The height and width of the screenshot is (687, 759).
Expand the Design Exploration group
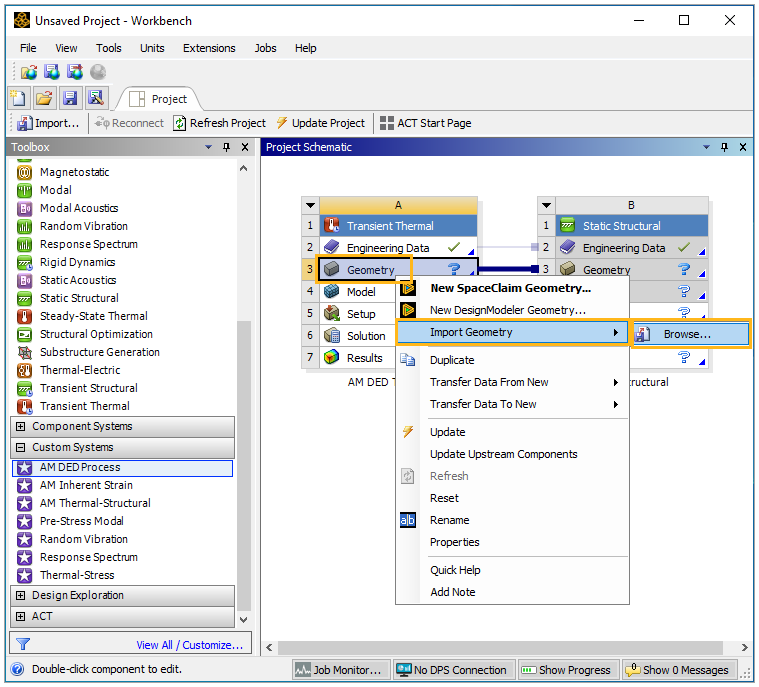[x=20, y=595]
